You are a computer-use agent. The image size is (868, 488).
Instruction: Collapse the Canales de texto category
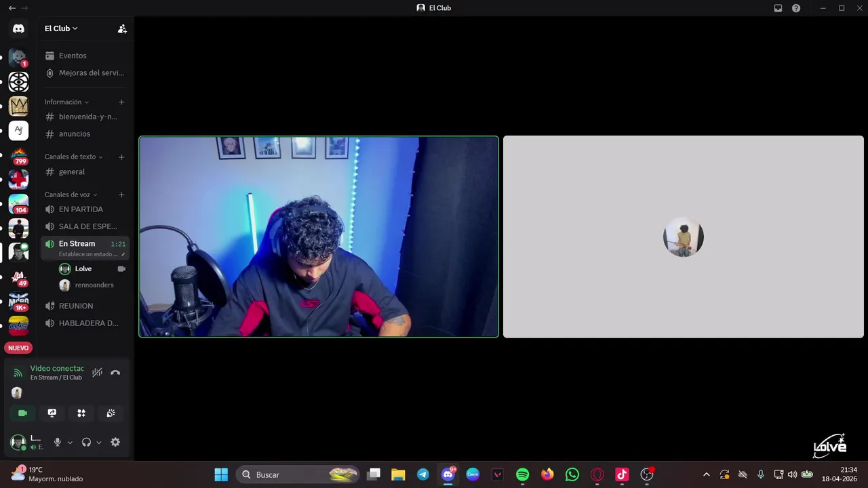(x=73, y=157)
